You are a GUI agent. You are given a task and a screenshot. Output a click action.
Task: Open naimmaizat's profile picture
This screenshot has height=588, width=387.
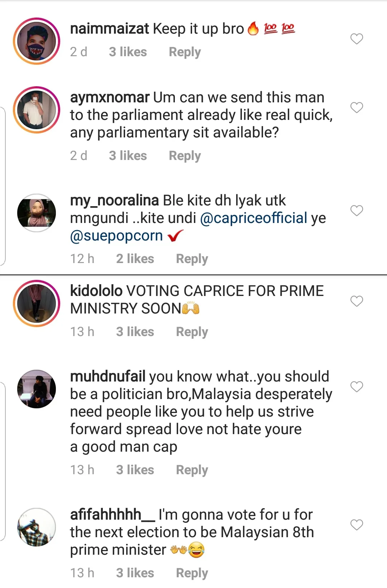coord(37,41)
